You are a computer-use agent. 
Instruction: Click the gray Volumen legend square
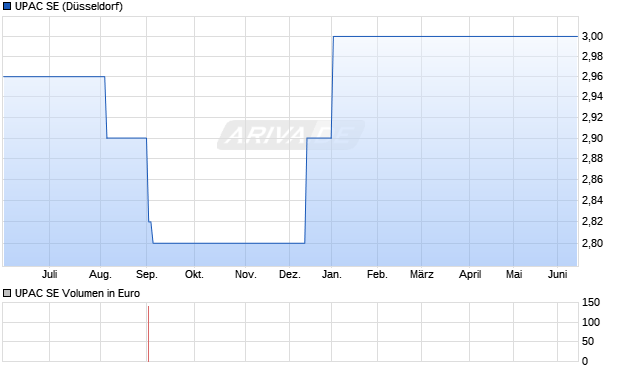pos(7,293)
